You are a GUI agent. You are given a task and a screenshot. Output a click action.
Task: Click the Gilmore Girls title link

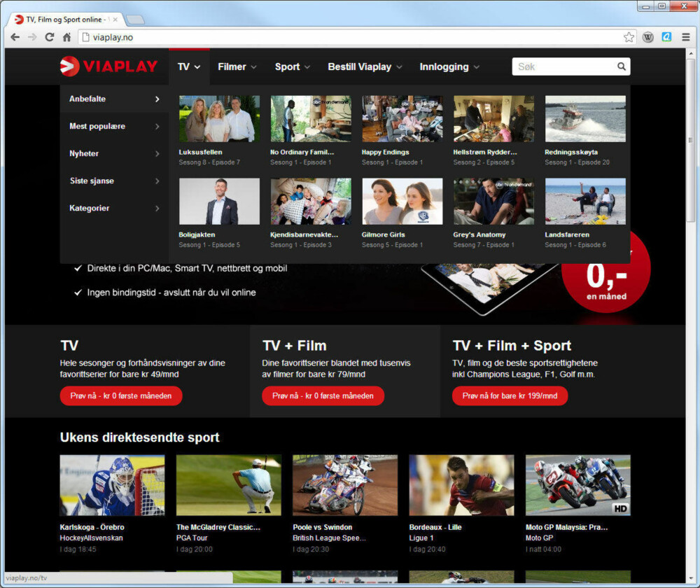[x=384, y=234]
